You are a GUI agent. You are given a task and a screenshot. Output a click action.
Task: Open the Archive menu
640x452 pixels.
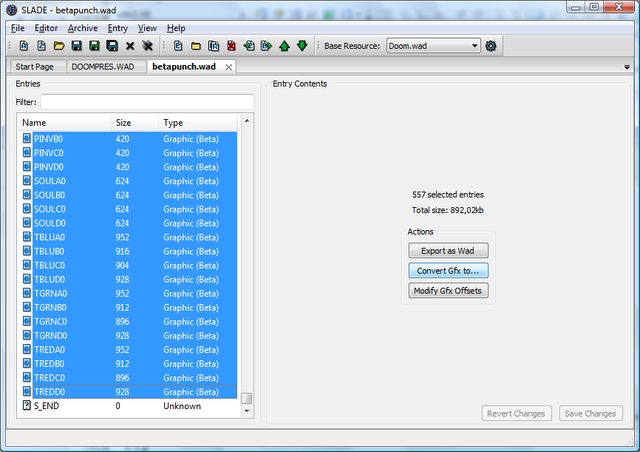click(x=82, y=28)
